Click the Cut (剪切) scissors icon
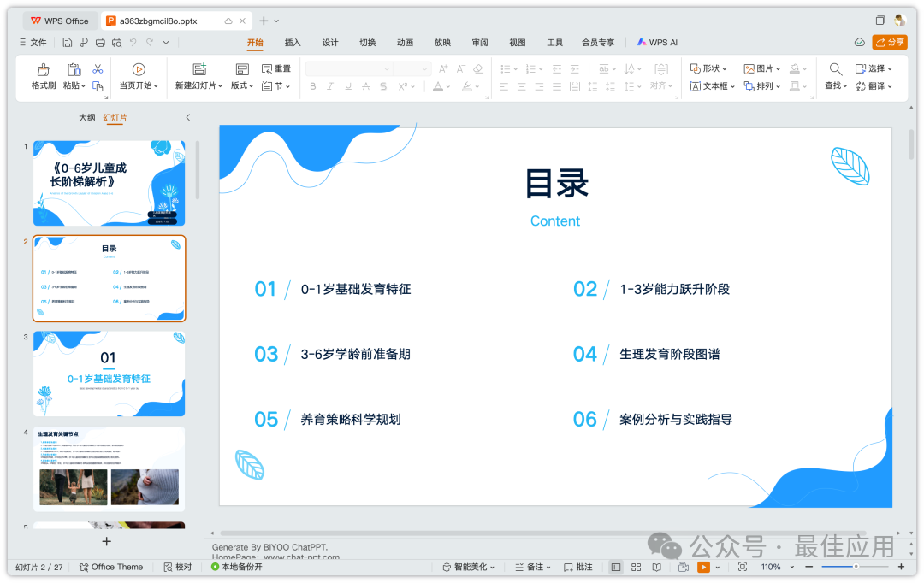Screen dimensions: 924x583 [99, 68]
